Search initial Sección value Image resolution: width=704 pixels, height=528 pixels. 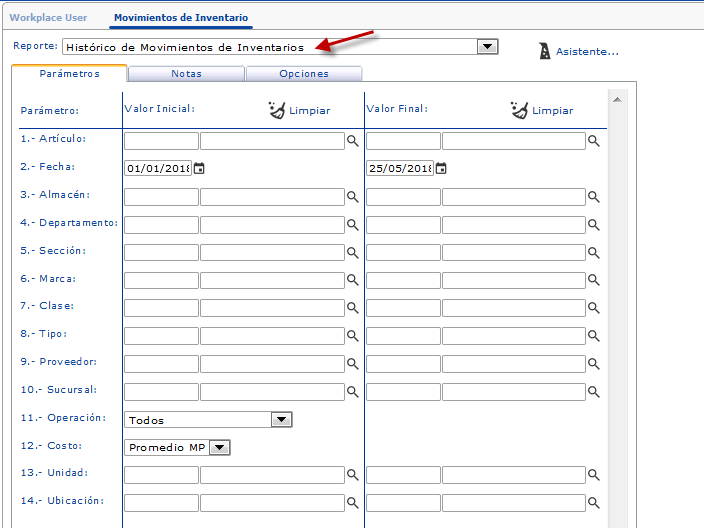click(x=352, y=253)
